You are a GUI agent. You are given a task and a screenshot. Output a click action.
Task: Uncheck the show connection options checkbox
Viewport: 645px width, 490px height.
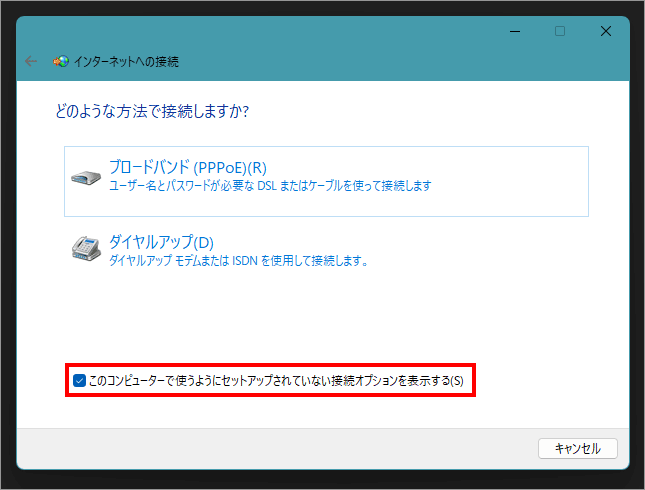click(x=79, y=380)
